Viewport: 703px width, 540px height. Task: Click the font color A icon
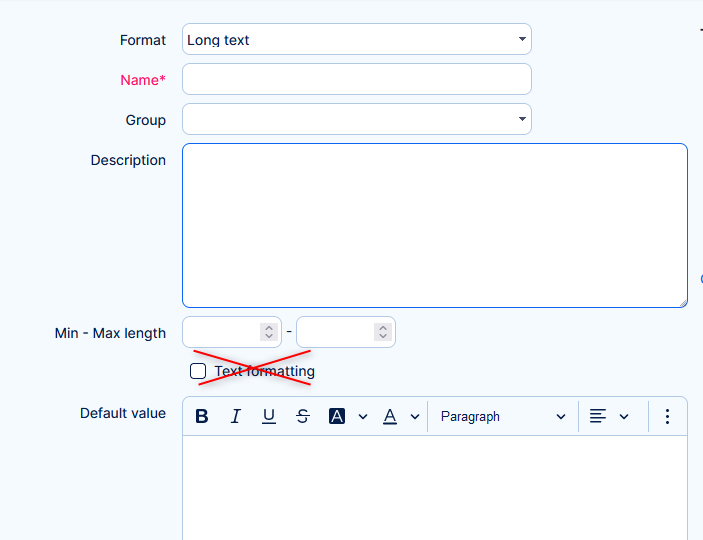coord(390,417)
